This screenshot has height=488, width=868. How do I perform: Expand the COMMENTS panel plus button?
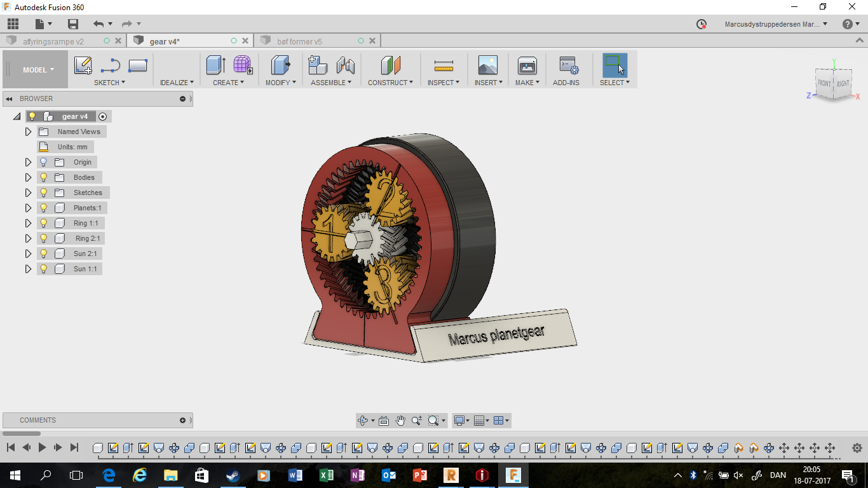point(183,420)
